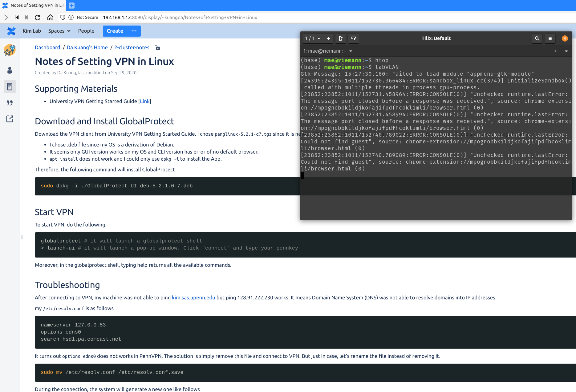
Task: Open the Tilix hamburger menu
Action: pyautogui.click(x=550, y=38)
